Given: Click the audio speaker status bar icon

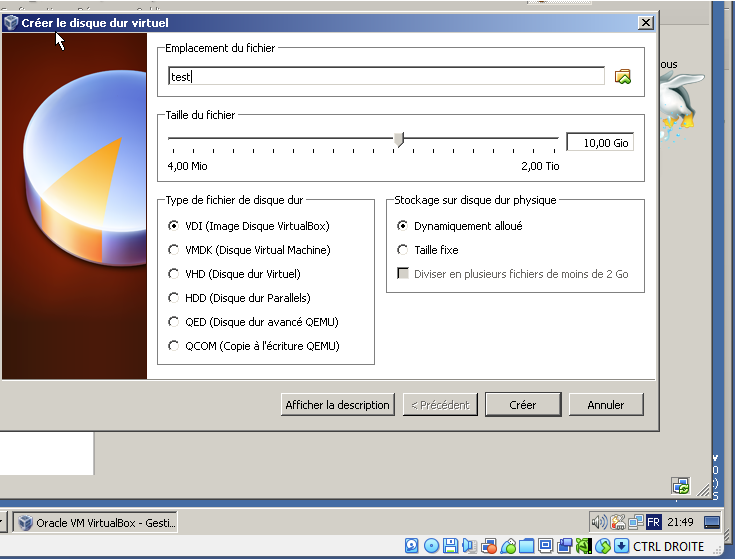Looking at the screenshot, I should (469, 546).
